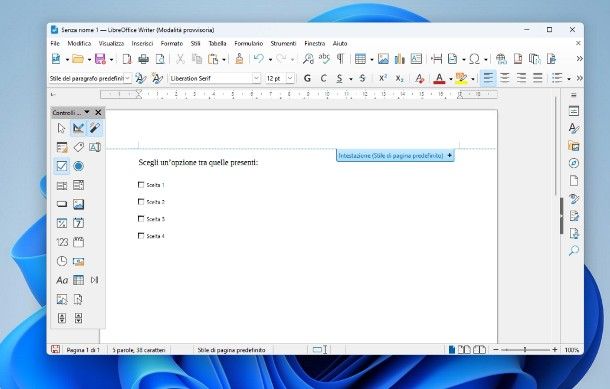Click the Clone Formatting paintbrush icon

click(239, 59)
